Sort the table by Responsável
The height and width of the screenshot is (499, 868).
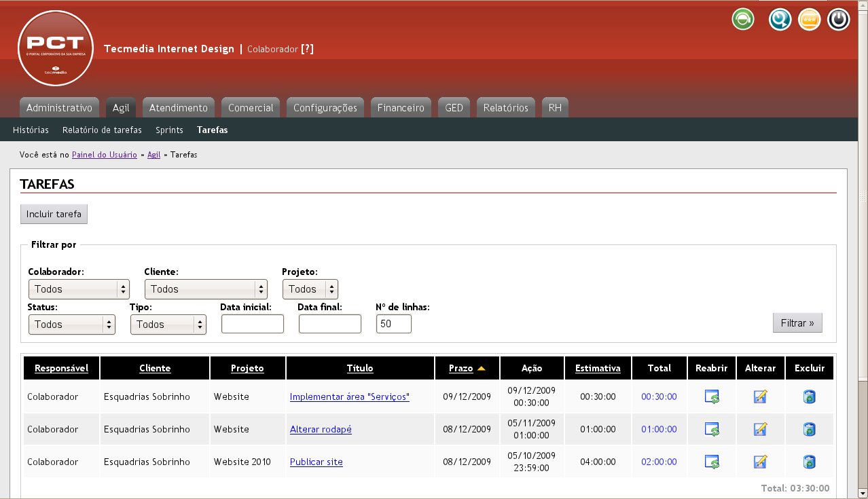(x=61, y=368)
